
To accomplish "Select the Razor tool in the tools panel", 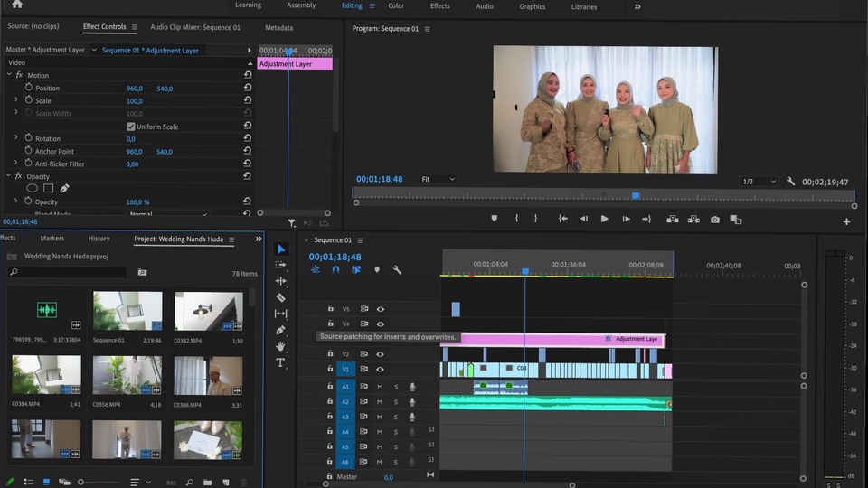I will (x=280, y=297).
